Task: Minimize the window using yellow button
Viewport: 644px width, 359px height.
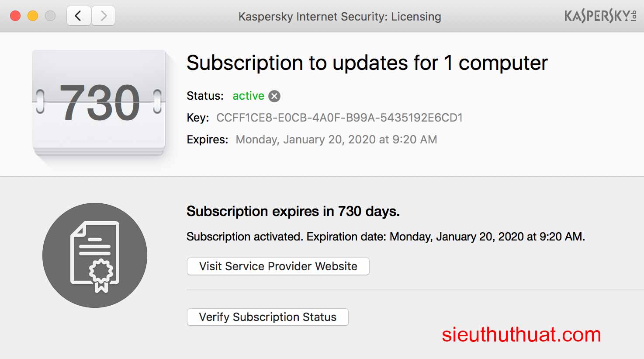Action: pyautogui.click(x=33, y=16)
